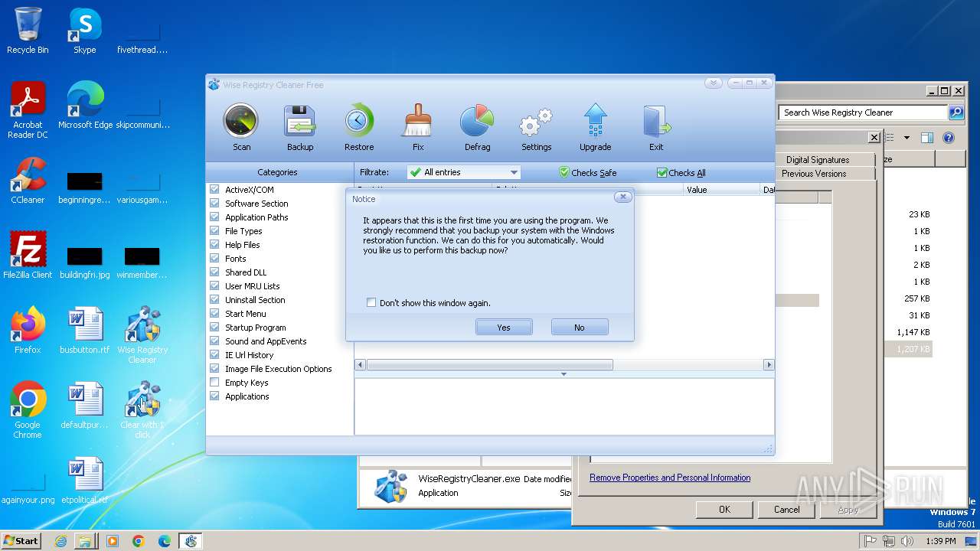The image size is (980, 551).
Task: Open Firefox desktop shortcut
Action: coord(28,331)
